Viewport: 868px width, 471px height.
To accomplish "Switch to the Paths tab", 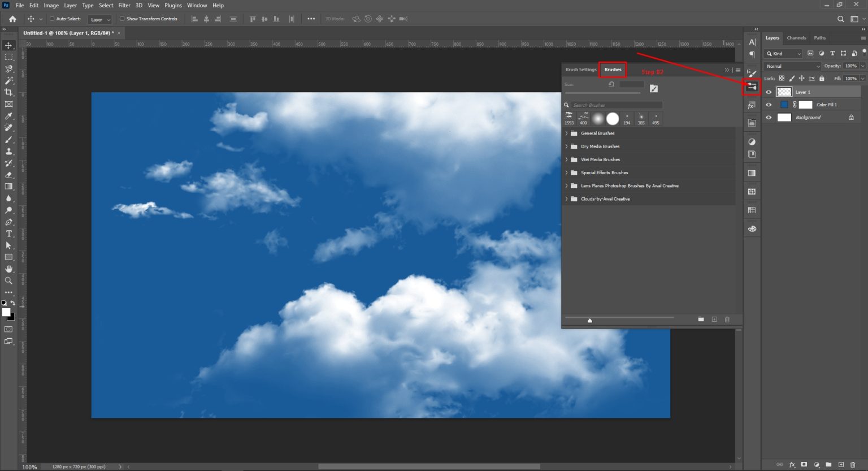I will (x=820, y=38).
